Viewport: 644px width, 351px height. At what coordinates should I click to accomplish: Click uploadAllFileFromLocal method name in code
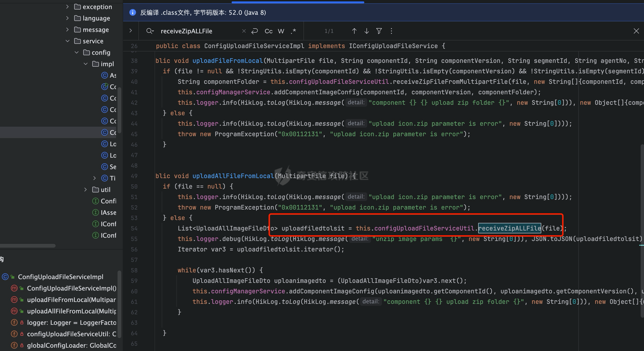tap(233, 176)
